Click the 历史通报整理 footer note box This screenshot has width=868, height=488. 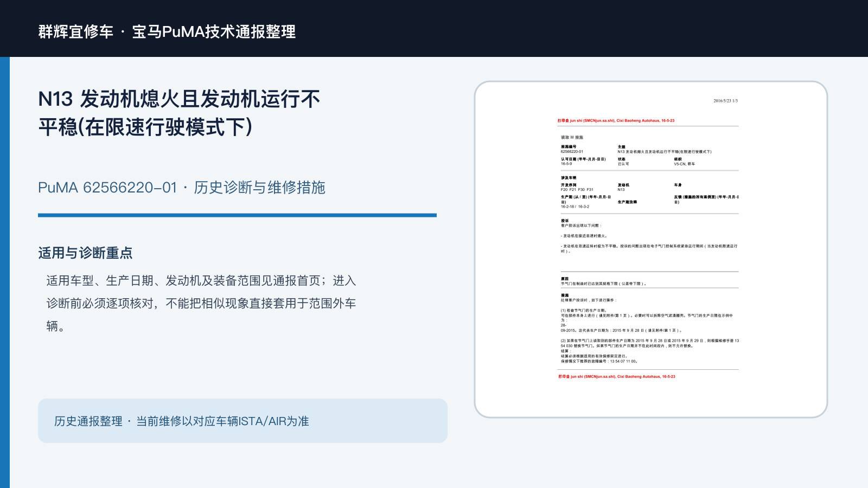tap(242, 421)
